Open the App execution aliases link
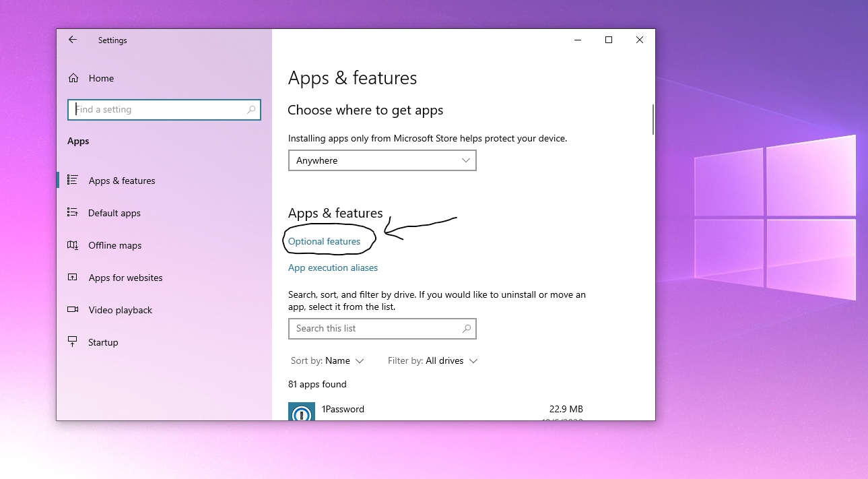 tap(333, 267)
